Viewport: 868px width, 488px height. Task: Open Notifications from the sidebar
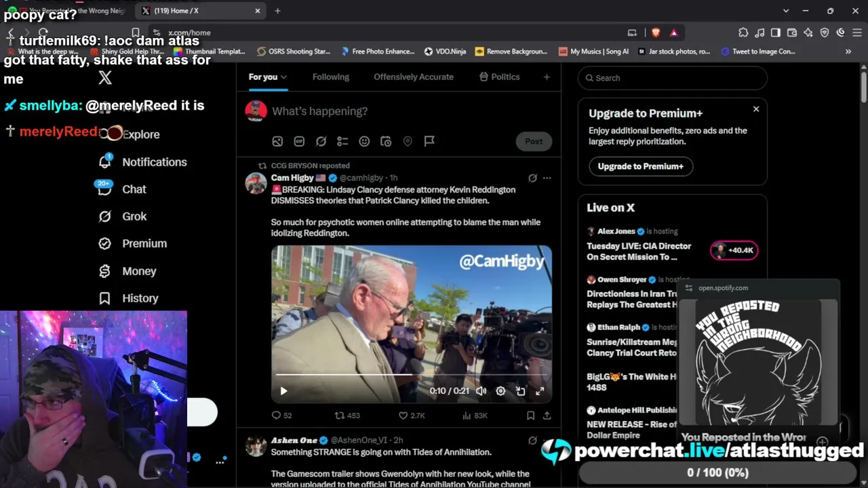(143, 162)
